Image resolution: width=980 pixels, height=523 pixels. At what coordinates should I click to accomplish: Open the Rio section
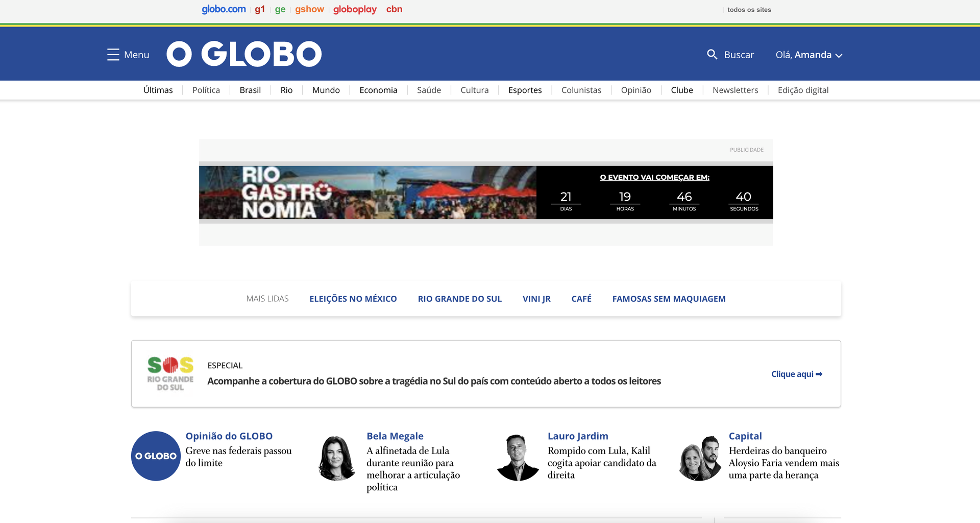click(286, 90)
